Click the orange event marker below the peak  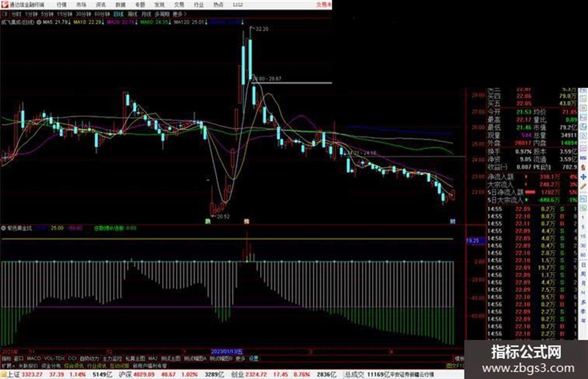point(246,222)
